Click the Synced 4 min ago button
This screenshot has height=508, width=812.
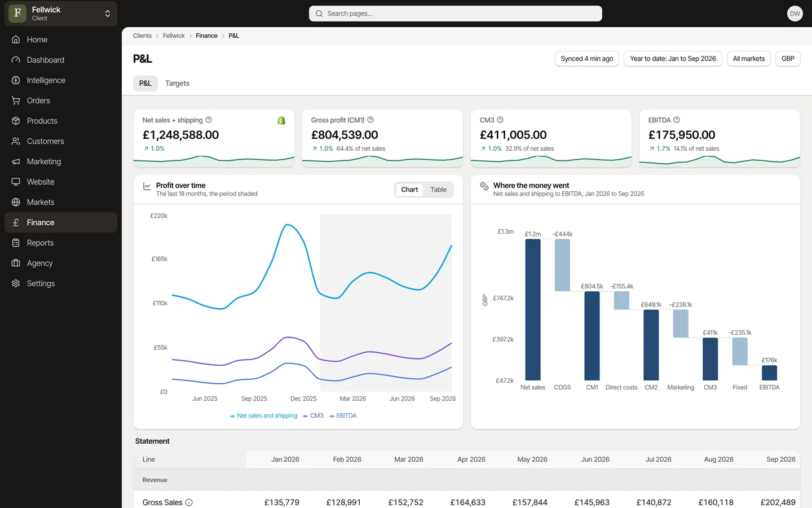[x=587, y=59]
